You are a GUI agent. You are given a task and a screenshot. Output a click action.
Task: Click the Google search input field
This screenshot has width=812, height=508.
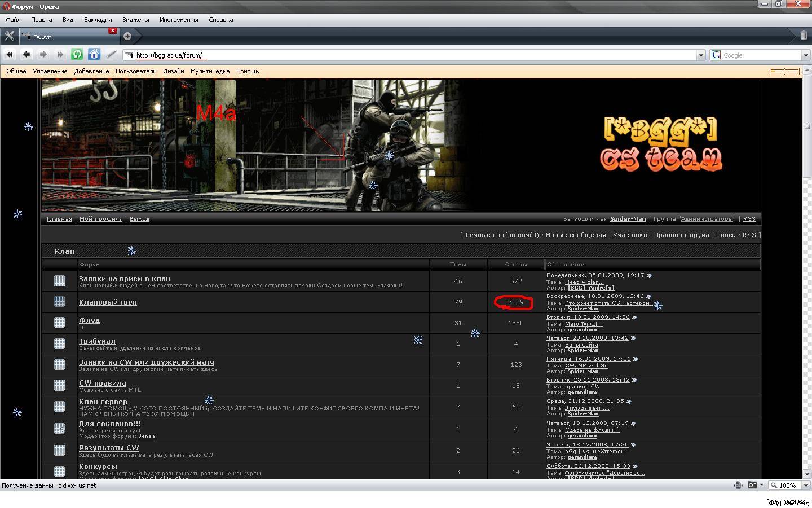point(761,55)
